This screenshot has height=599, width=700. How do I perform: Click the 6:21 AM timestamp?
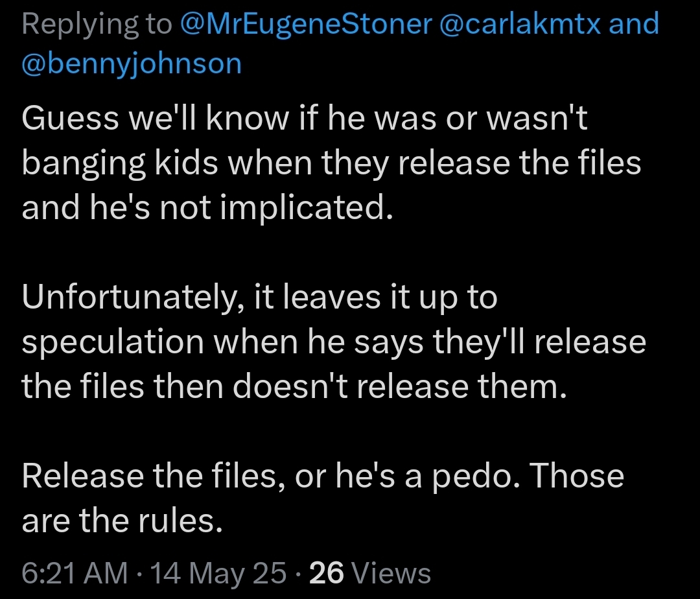pyautogui.click(x=75, y=573)
